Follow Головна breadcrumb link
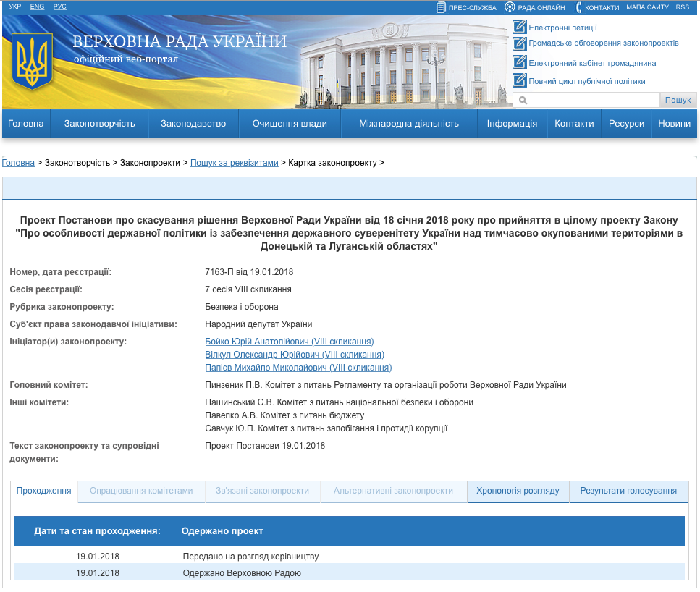The height and width of the screenshot is (592, 700). click(x=18, y=163)
